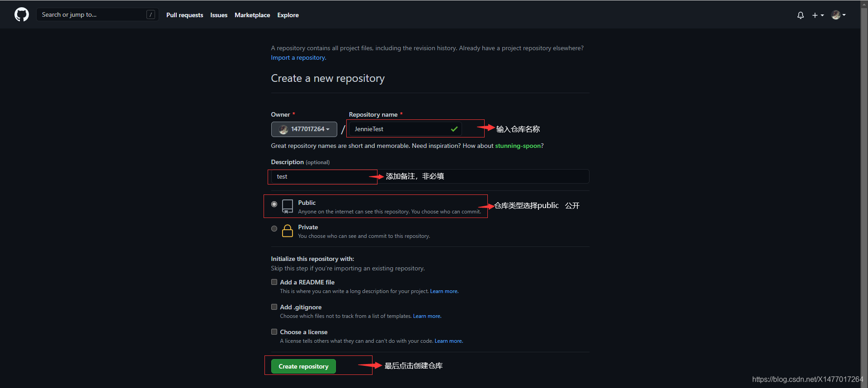This screenshot has height=388, width=868.
Task: Click the Repository name field with JennieTest
Action: point(405,129)
